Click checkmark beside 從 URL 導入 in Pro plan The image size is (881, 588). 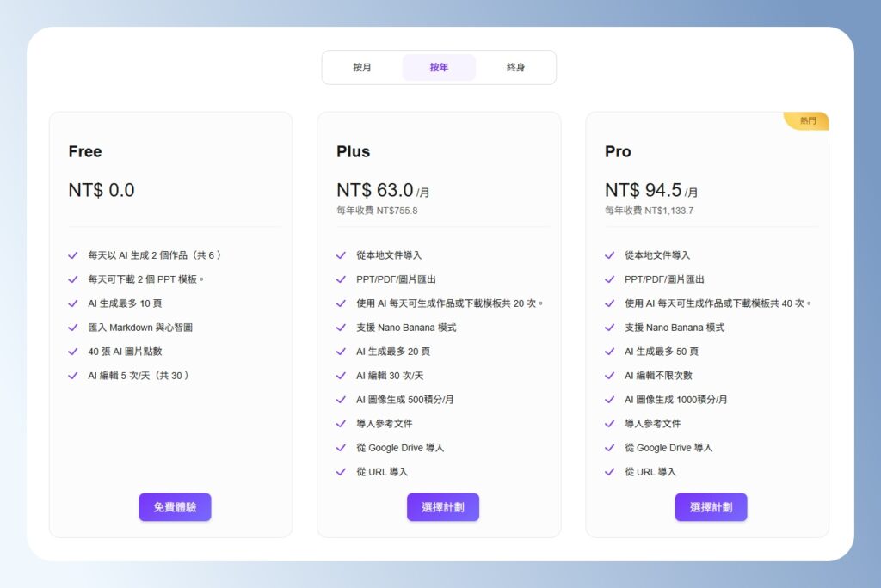608,471
